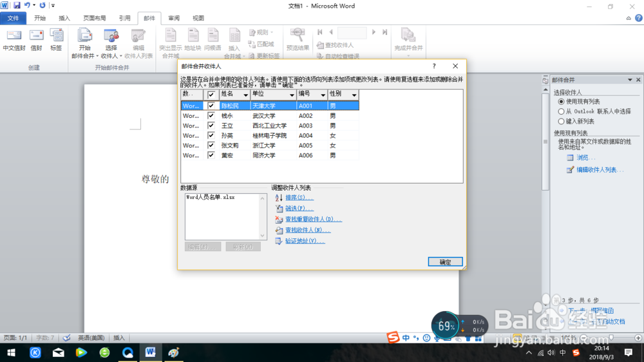644x362 pixels.
Task: Open Windows Start menu
Action: [11, 352]
